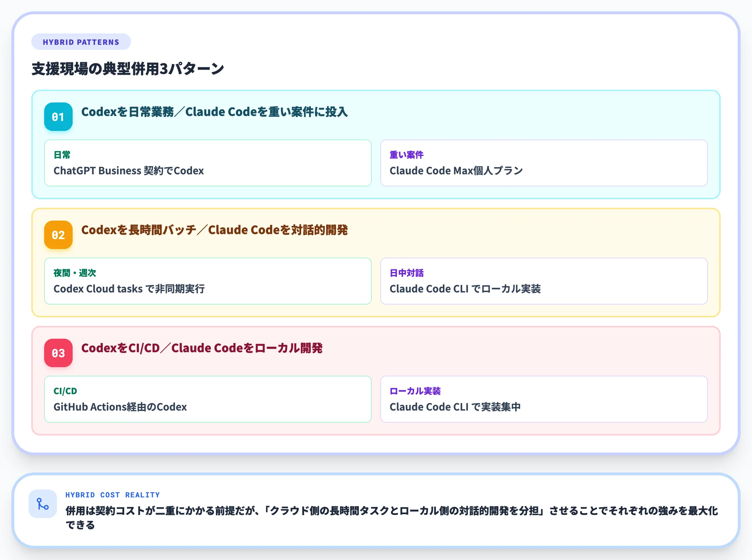Click the 夜間・週次 label
Image resolution: width=752 pixels, height=560 pixels.
click(x=75, y=273)
